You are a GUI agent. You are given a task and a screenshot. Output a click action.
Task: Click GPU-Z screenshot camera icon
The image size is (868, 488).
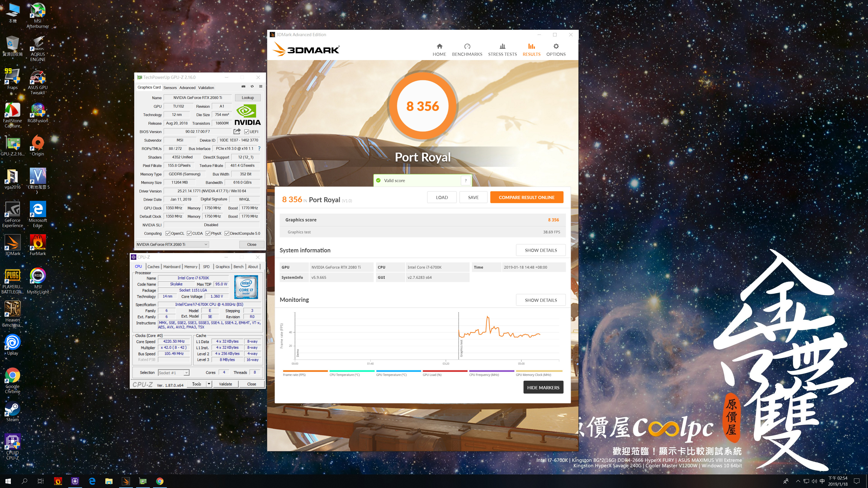pyautogui.click(x=243, y=87)
